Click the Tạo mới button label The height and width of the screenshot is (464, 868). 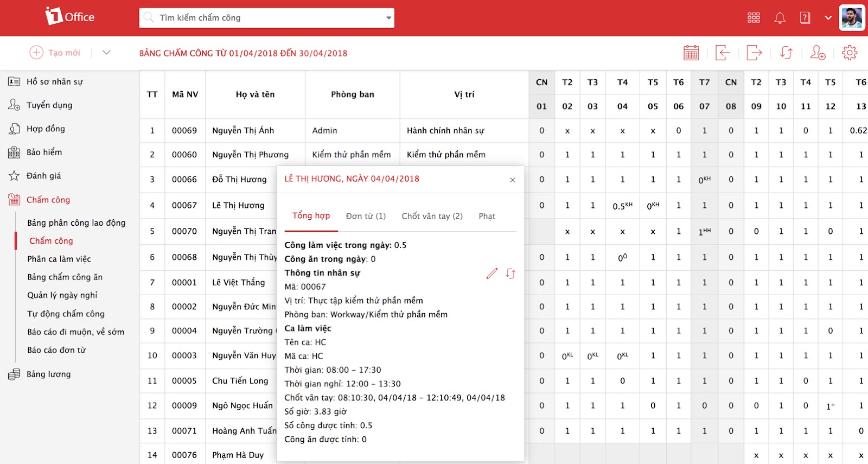pos(64,53)
